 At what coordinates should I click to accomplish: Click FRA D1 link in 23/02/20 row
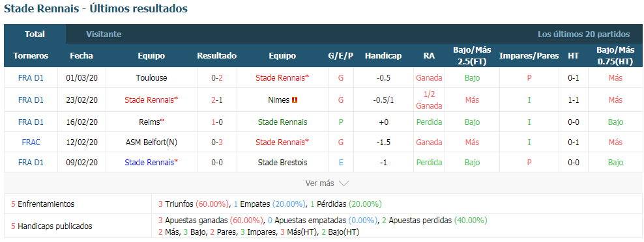[31, 100]
